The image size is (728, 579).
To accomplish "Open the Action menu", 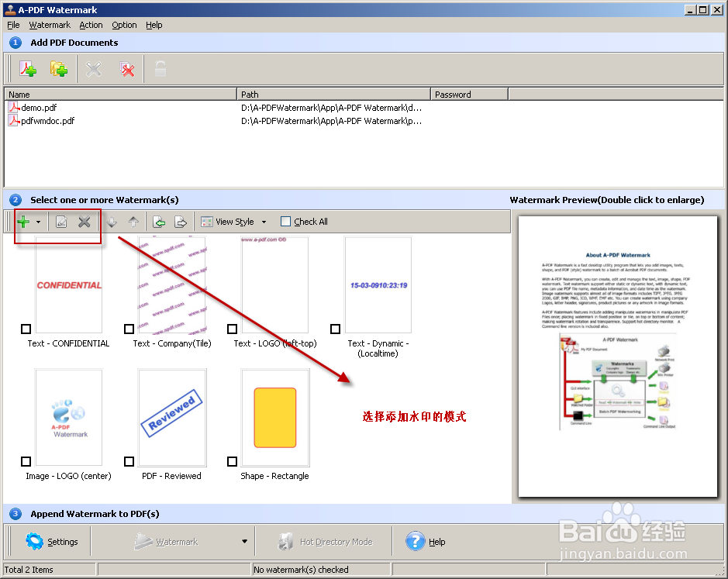I will point(91,25).
